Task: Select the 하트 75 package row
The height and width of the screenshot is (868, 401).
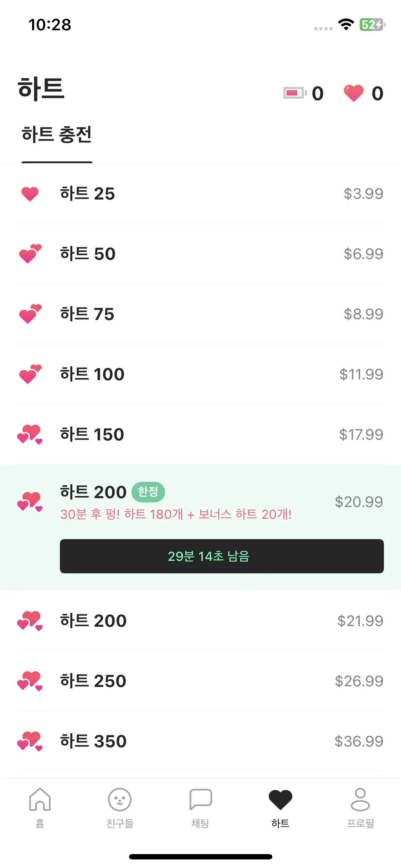Action: click(x=200, y=314)
